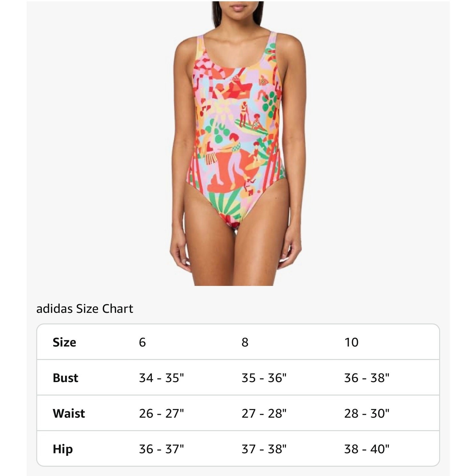Select the Waist row label
Screen dimensions: 476x476
pyautogui.click(x=69, y=413)
